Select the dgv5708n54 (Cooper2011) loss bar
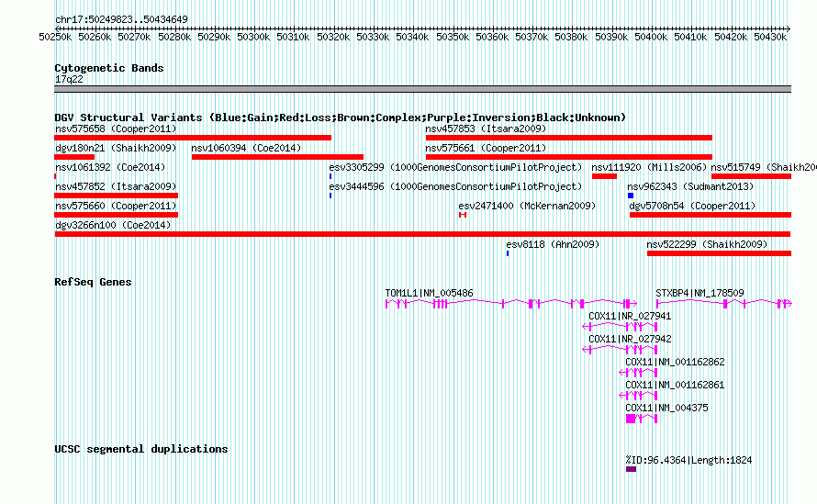The width and height of the screenshot is (817, 504). click(x=711, y=215)
